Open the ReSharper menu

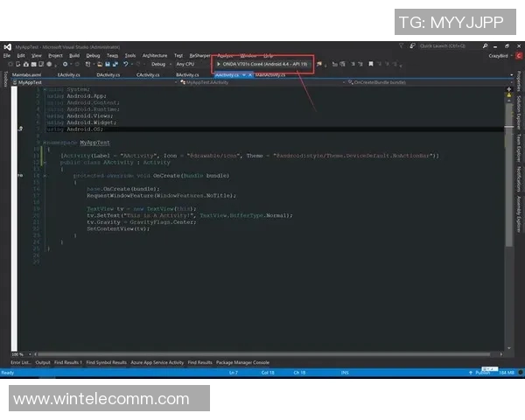201,55
